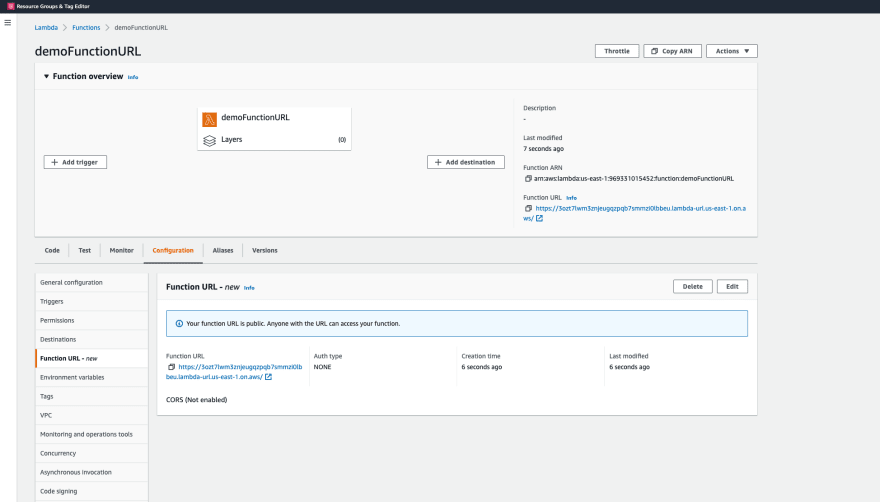Collapse the Function overview section
This screenshot has height=502, width=880.
47,76
